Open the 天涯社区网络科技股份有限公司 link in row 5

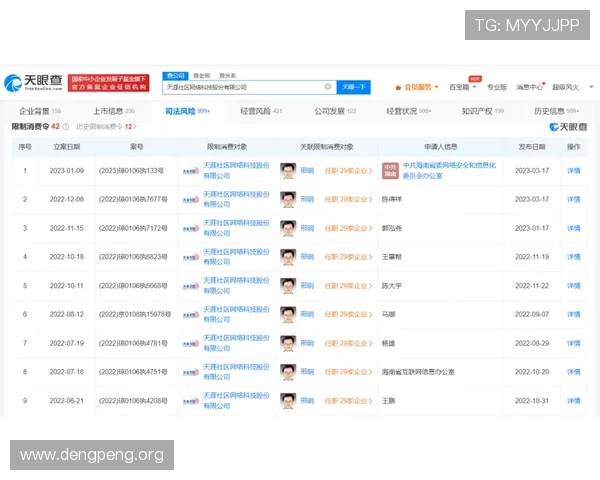click(236, 286)
